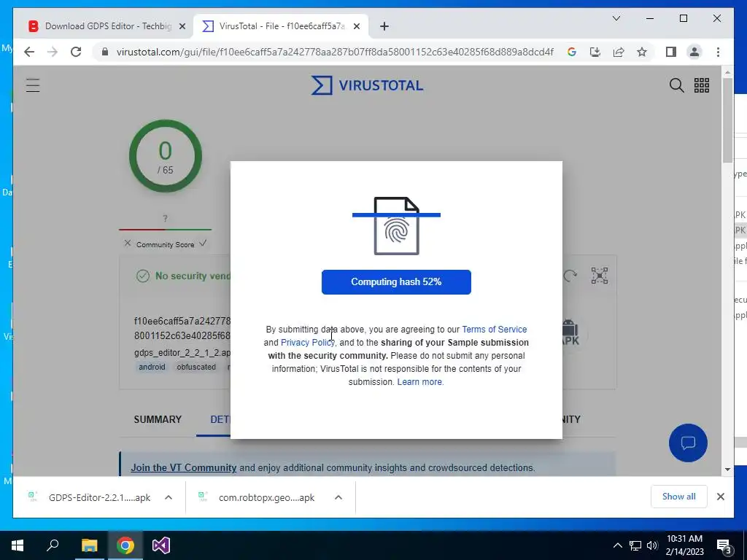This screenshot has height=560, width=747.
Task: Click the install app icon in address bar
Action: pos(595,52)
